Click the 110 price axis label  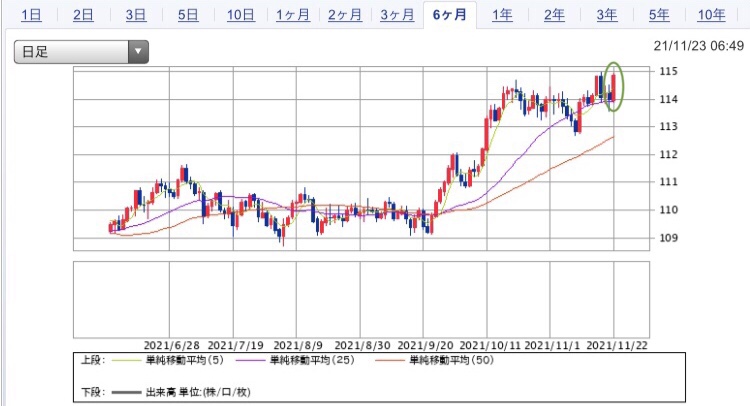[668, 209]
